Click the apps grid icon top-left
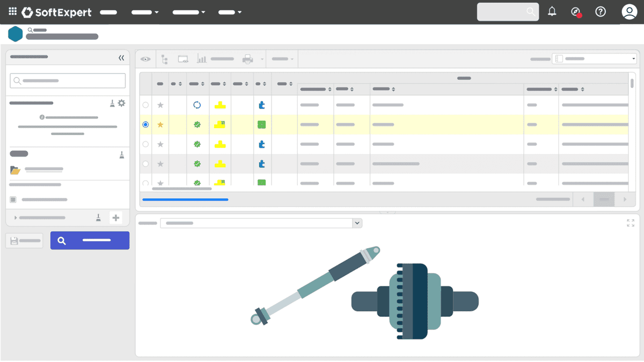644x362 pixels. coord(12,11)
